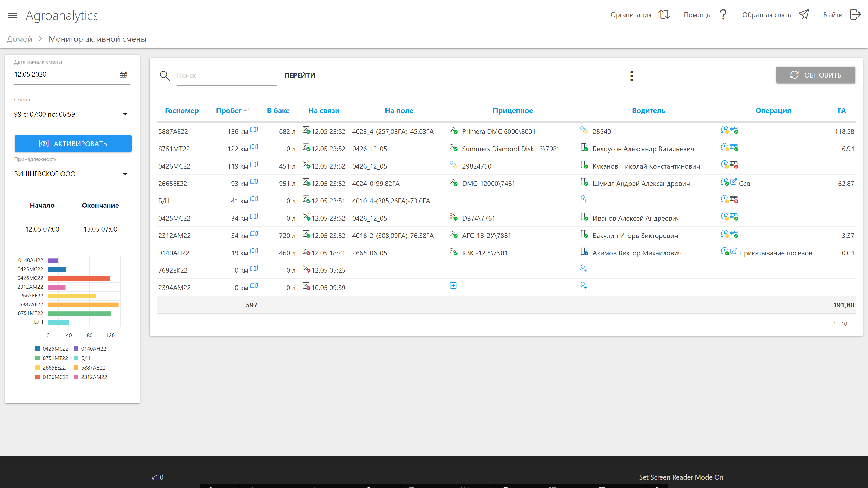868x488 pixels.
Task: Click the red 0426MC22 chart bar
Action: [x=79, y=278]
